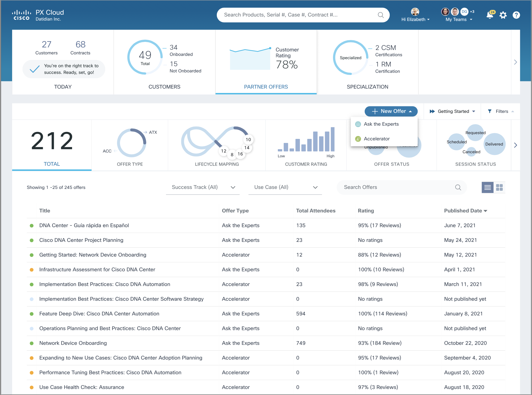The height and width of the screenshot is (395, 532).
Task: Open DNA Center Guía rápida offer
Action: (84, 225)
